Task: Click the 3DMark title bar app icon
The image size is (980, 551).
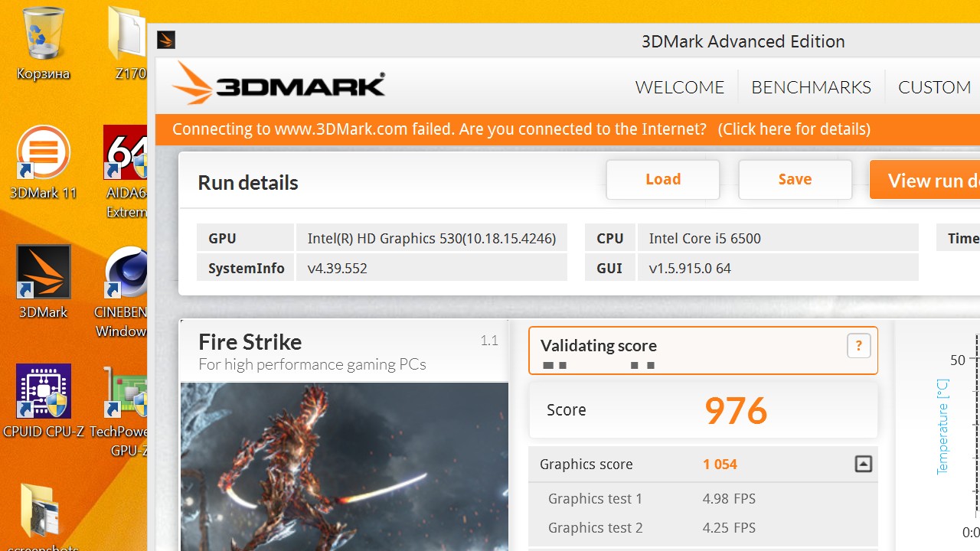Action: click(166, 40)
